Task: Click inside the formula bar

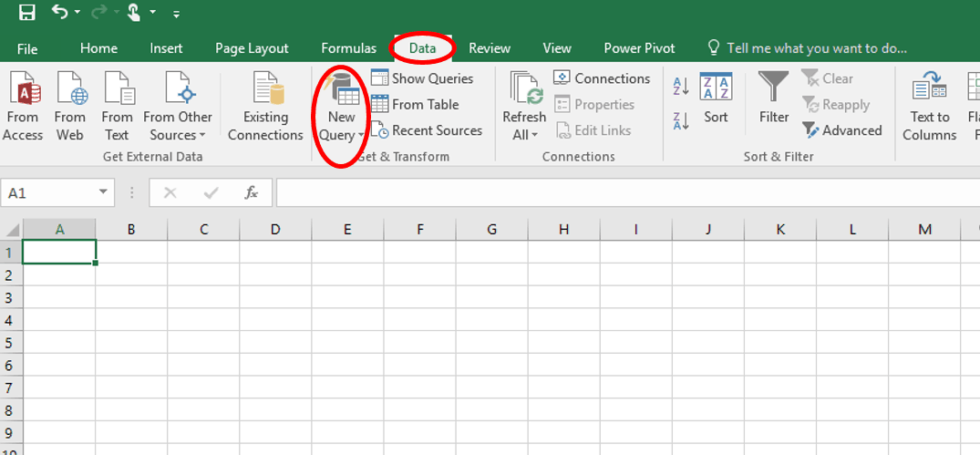Action: click(x=627, y=193)
